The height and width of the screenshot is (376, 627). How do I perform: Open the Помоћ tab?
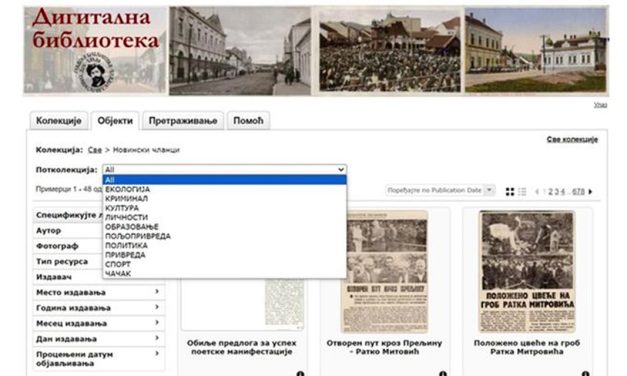(x=248, y=120)
